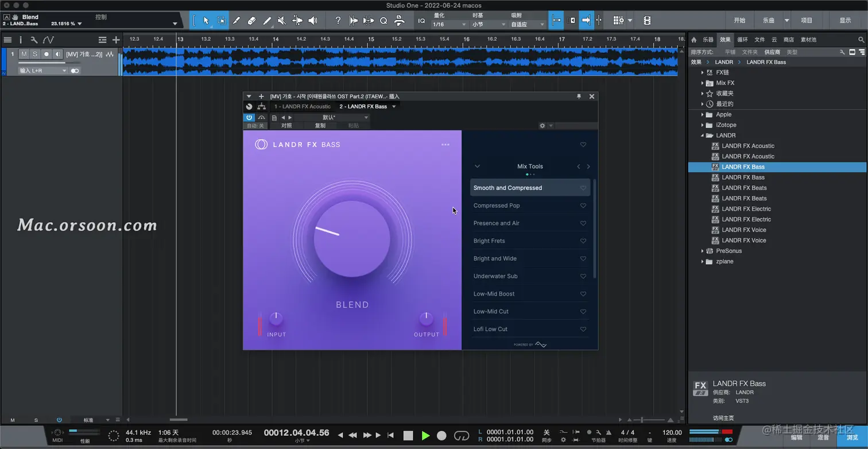The width and height of the screenshot is (868, 449).
Task: Select the Listen speaker tool
Action: [312, 21]
